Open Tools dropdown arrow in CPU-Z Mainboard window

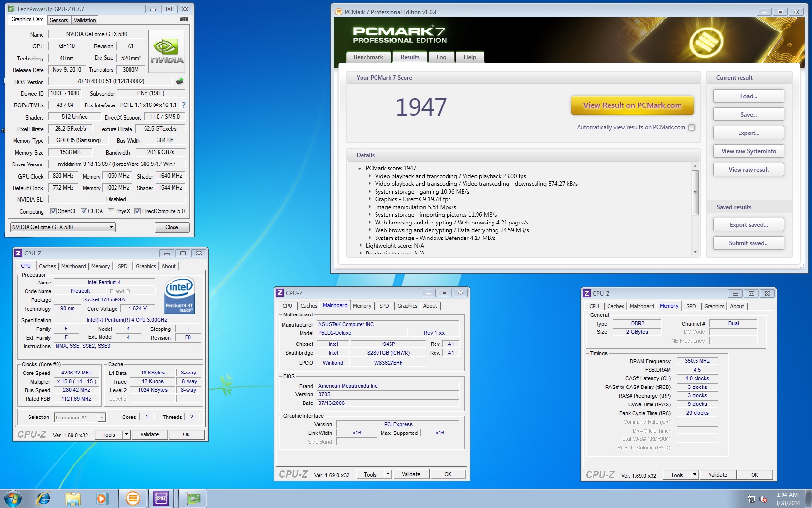(388, 474)
